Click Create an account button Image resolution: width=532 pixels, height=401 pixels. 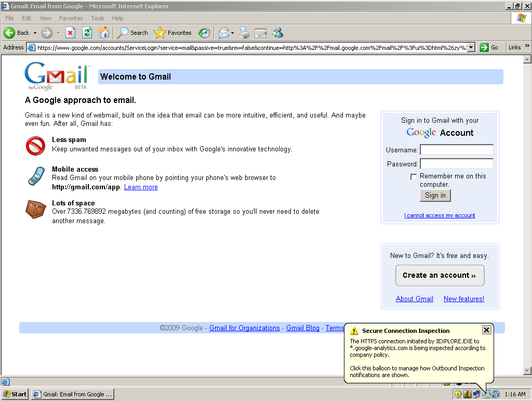tap(440, 275)
